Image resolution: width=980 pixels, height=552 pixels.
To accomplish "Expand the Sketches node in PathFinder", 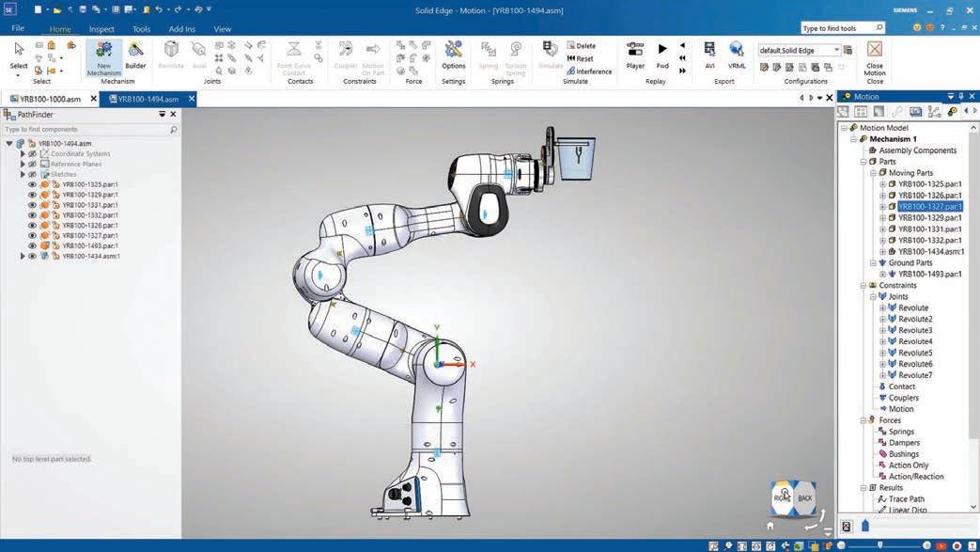I will [x=23, y=174].
